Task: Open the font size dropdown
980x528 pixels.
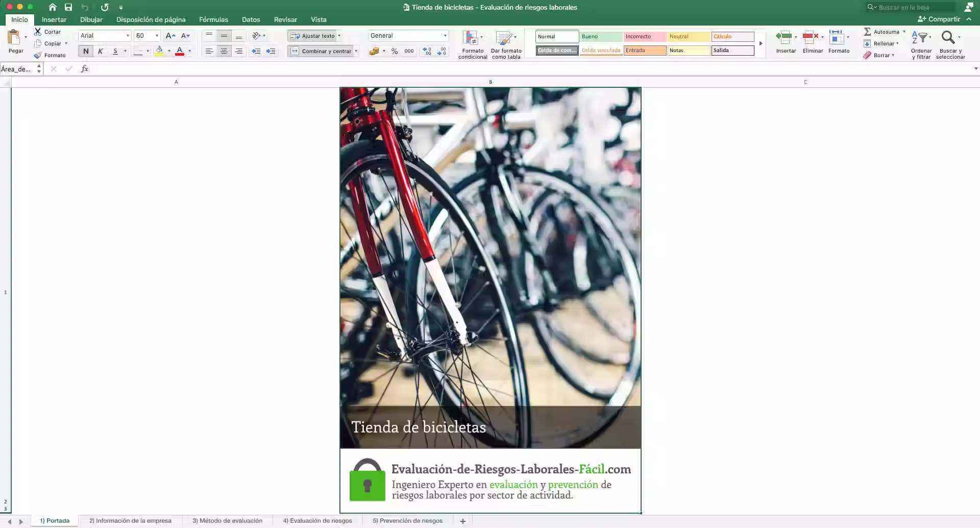Action: tap(156, 36)
